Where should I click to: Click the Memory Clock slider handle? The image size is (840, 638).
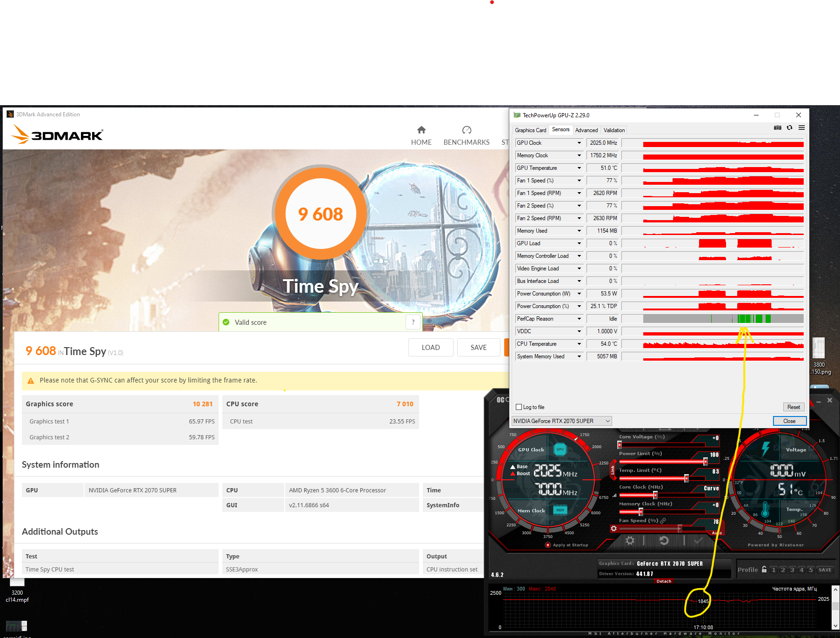coord(641,512)
